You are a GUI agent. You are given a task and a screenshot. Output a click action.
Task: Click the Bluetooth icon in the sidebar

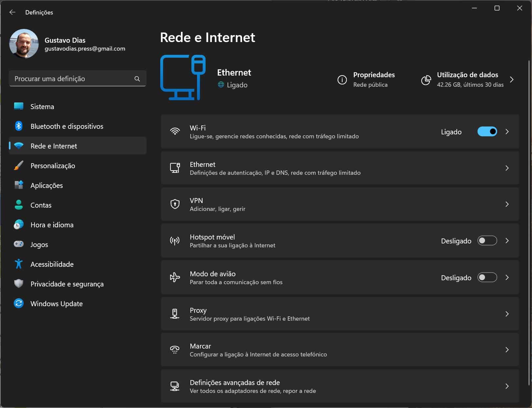point(19,126)
